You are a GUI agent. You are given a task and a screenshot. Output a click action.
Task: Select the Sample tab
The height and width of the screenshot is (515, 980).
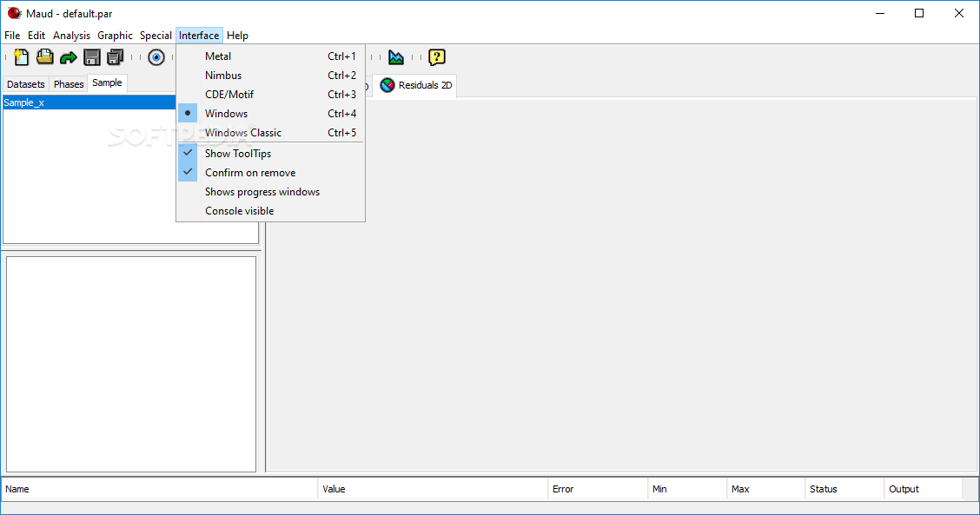click(x=107, y=83)
